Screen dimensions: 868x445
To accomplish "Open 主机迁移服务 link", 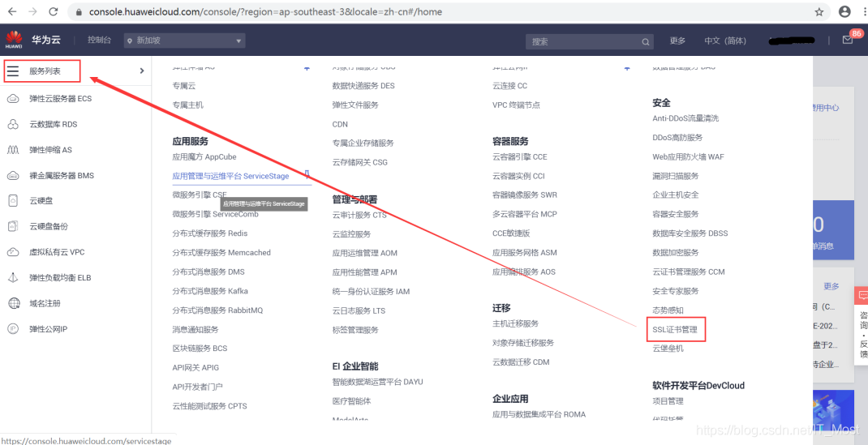I will coord(515,323).
